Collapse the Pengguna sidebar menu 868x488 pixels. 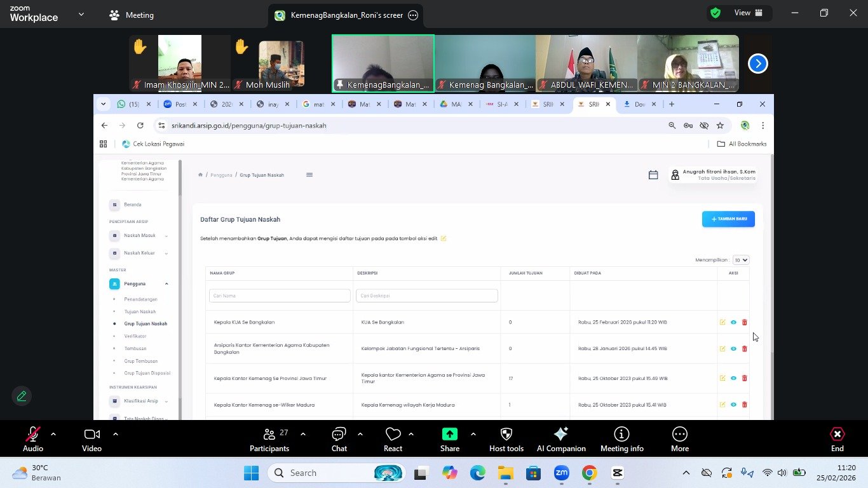(140, 284)
